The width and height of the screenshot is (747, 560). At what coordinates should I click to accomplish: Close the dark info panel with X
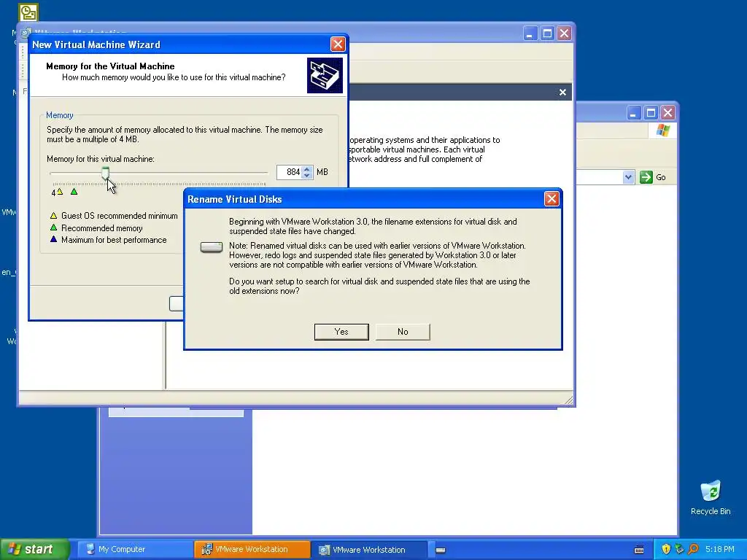point(562,93)
